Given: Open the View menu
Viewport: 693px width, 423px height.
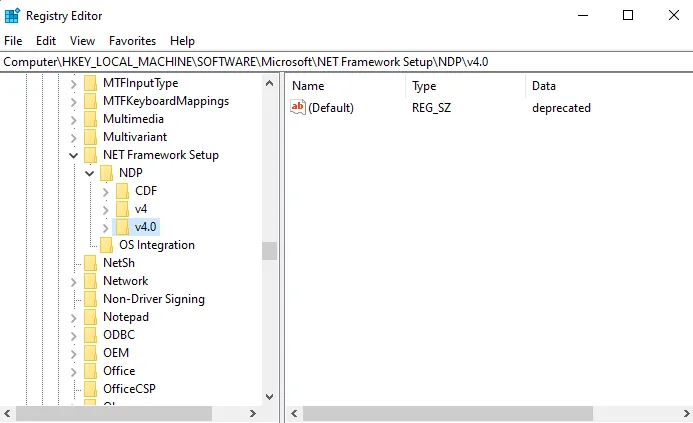Looking at the screenshot, I should tap(82, 41).
